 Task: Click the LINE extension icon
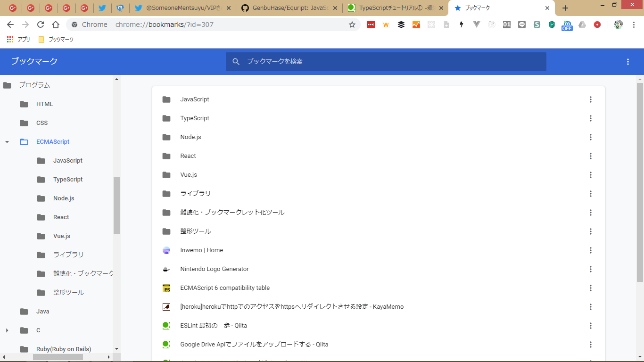coord(521,25)
